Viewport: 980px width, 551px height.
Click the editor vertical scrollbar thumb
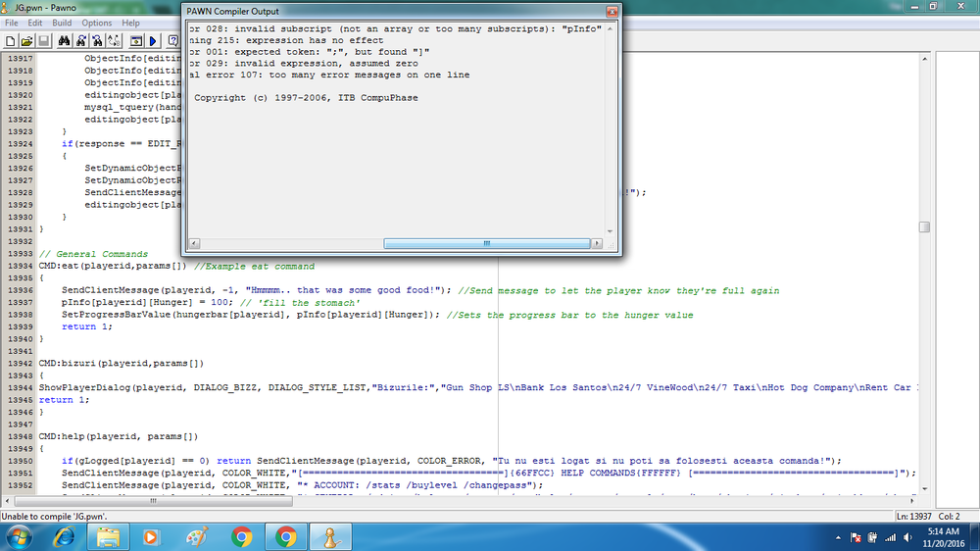924,227
